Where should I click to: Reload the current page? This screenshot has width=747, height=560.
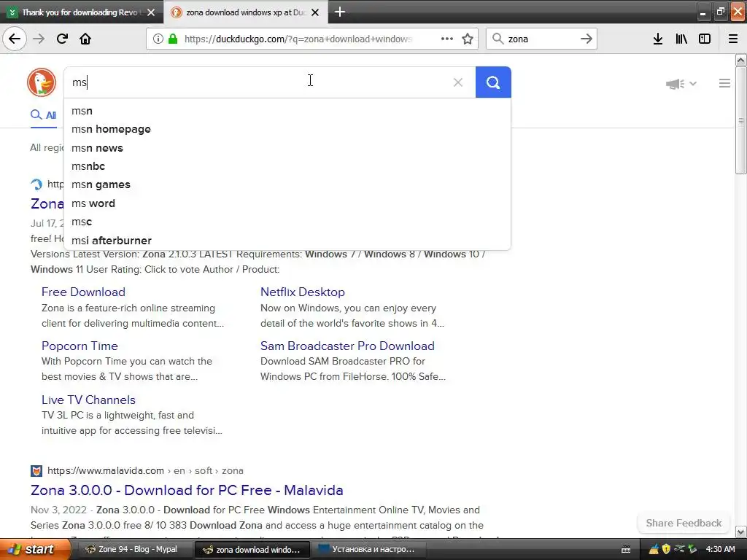62,39
